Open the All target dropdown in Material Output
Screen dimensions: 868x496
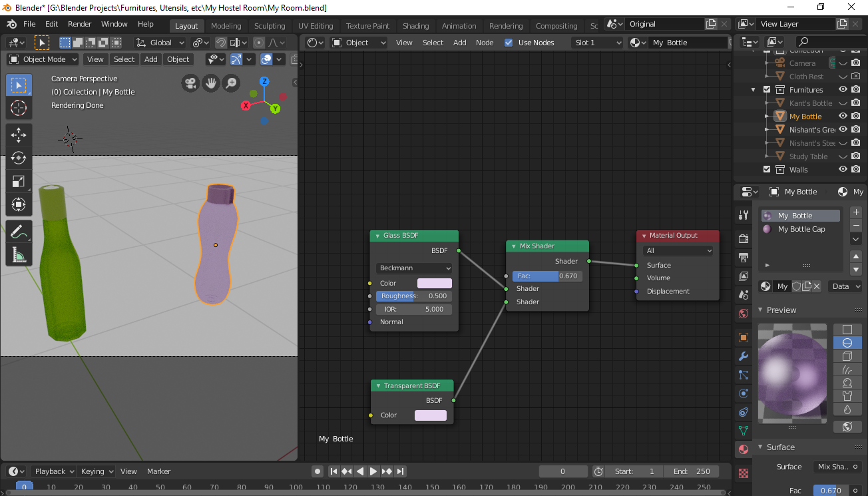(x=678, y=251)
